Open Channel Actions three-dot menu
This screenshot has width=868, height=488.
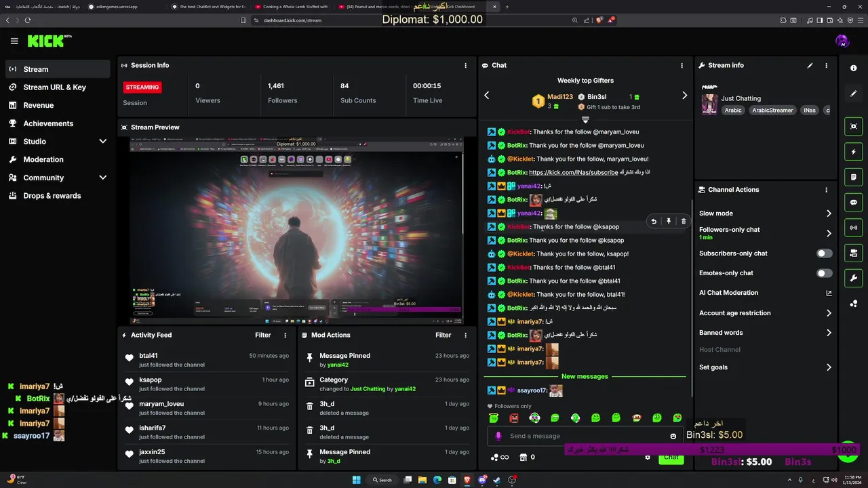tap(826, 190)
